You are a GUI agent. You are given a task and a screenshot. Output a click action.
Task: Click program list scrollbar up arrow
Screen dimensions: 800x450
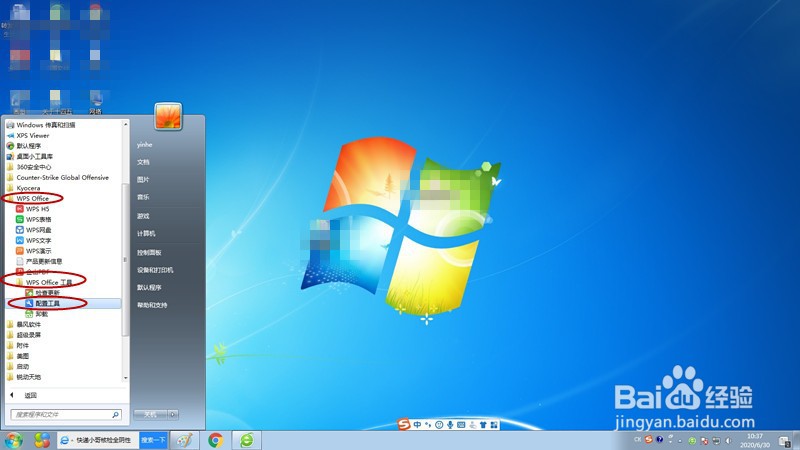pyautogui.click(x=126, y=124)
